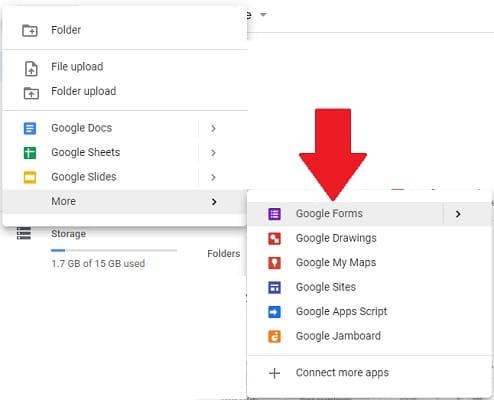Open the More menu entry

point(125,202)
